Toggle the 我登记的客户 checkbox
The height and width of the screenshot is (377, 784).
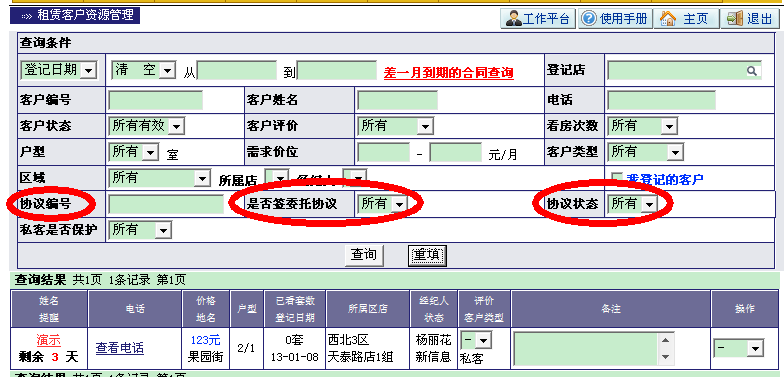click(x=618, y=178)
